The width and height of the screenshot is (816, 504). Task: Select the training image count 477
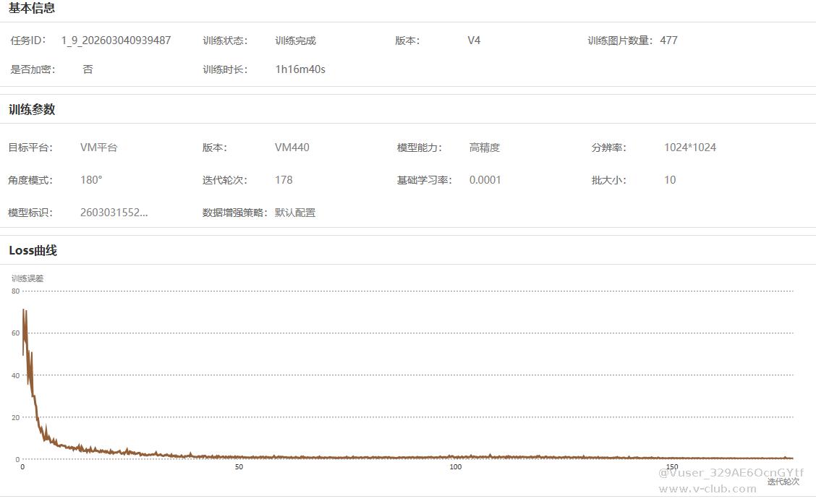(x=668, y=40)
